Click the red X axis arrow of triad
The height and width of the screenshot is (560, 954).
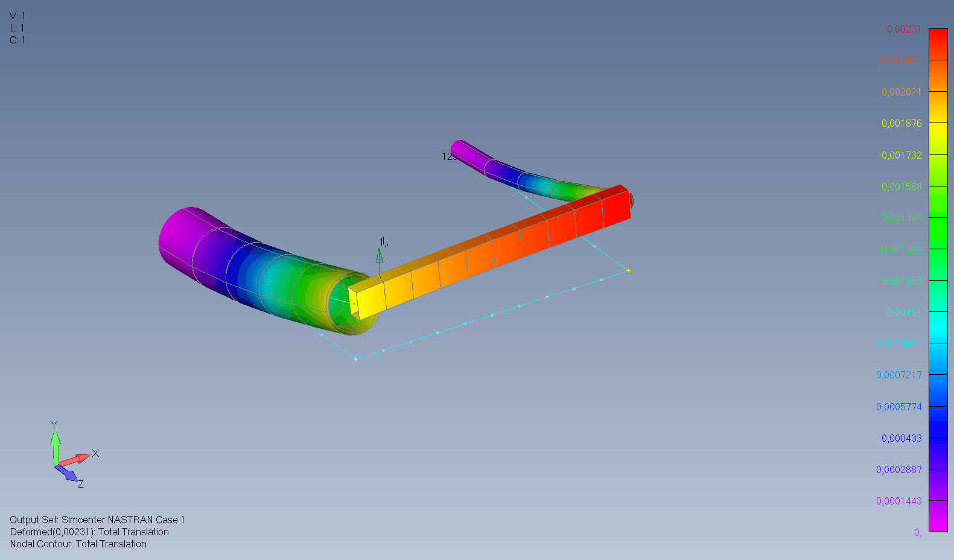point(75,460)
